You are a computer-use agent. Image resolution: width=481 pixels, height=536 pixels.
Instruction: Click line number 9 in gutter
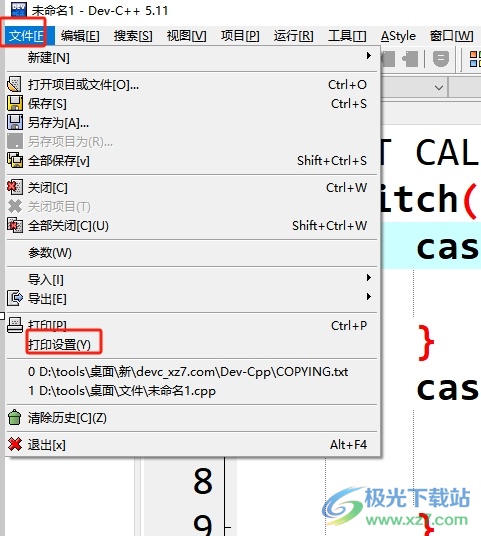(203, 526)
